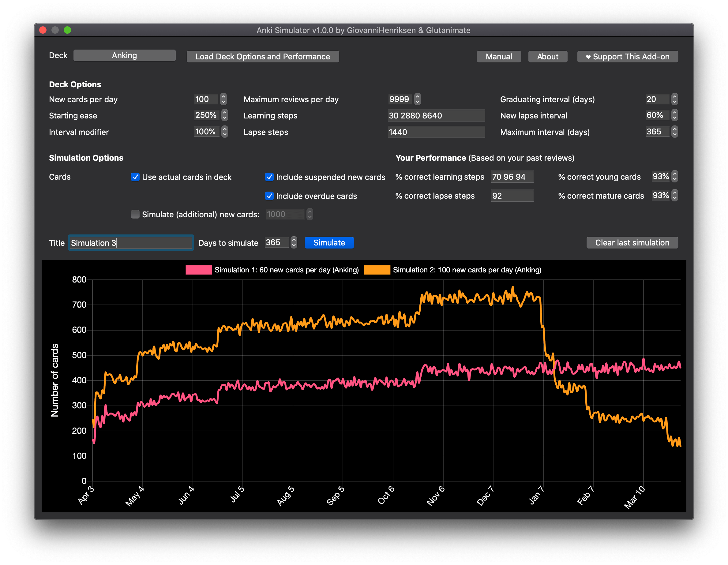Screen dimensions: 728x565
Task: Increment the New cards per day stepper
Action: 223,97
